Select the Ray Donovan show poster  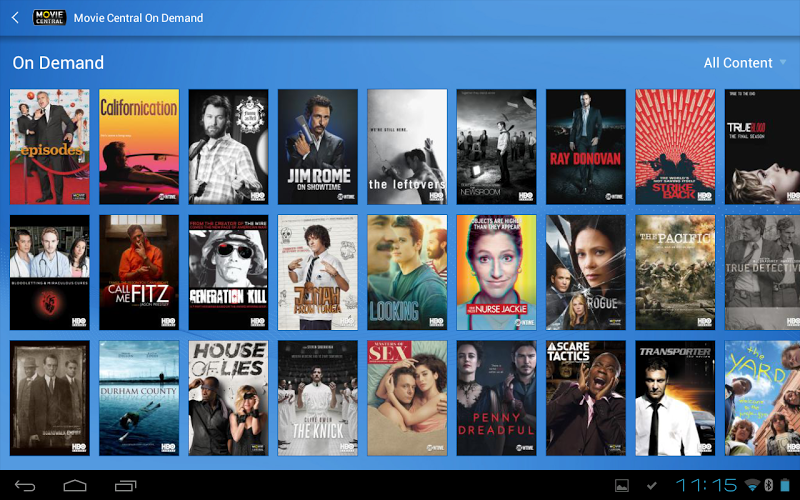585,147
